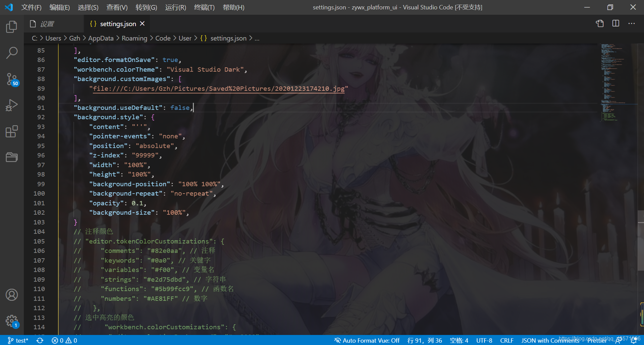The image size is (644, 345).
Task: Show errors count in status bar
Action: [x=58, y=340]
